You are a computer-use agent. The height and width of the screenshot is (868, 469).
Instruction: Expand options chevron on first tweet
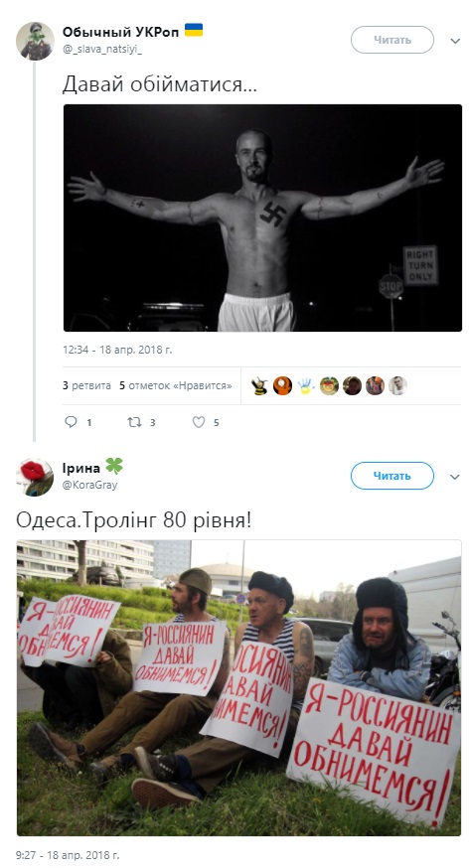[x=455, y=41]
